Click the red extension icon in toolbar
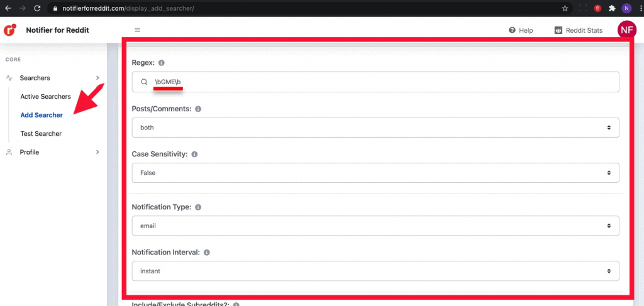 pyautogui.click(x=598, y=8)
